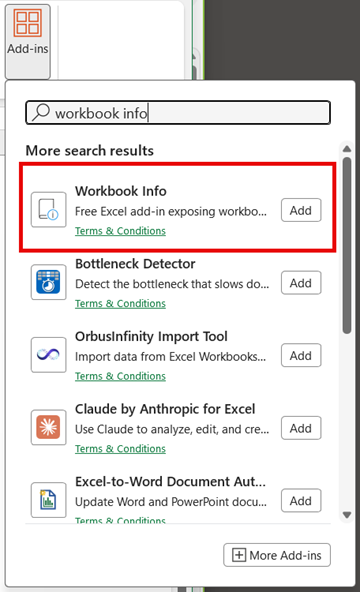Add the Bottleneck Detector add-in
This screenshot has width=360, height=592.
click(x=301, y=282)
